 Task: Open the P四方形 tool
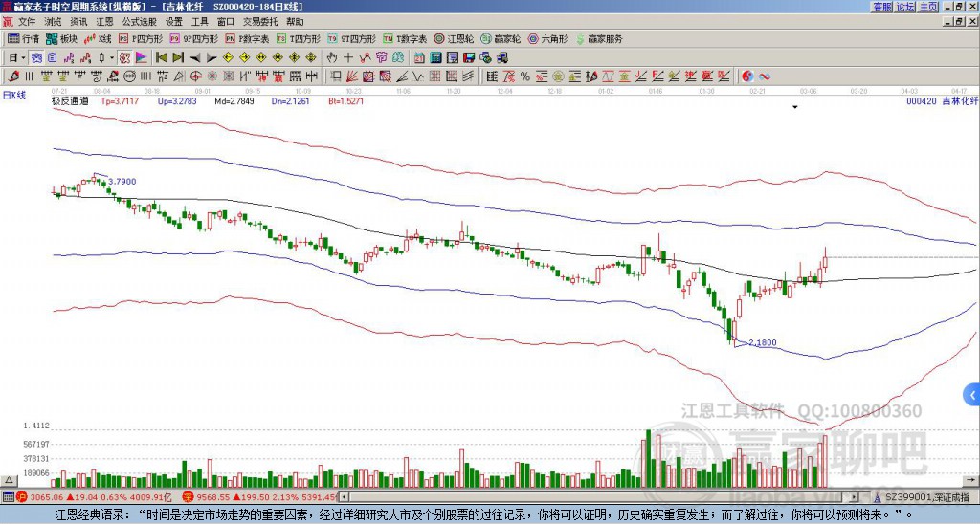point(141,38)
